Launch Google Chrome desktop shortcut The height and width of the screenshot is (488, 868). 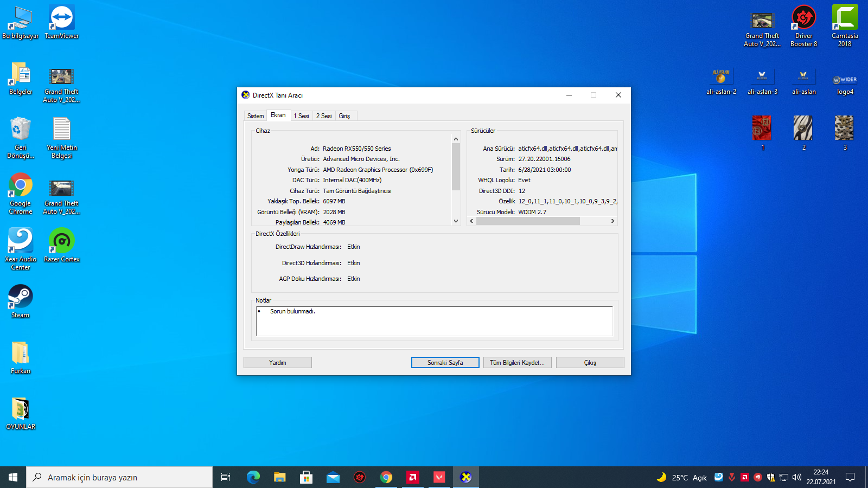20,194
